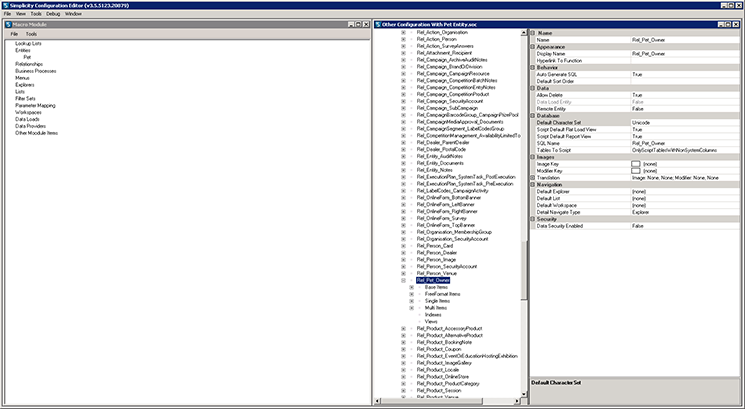Click the tree horizontal scrollbar right arrow
This screenshot has width=745, height=409.
(517, 401)
